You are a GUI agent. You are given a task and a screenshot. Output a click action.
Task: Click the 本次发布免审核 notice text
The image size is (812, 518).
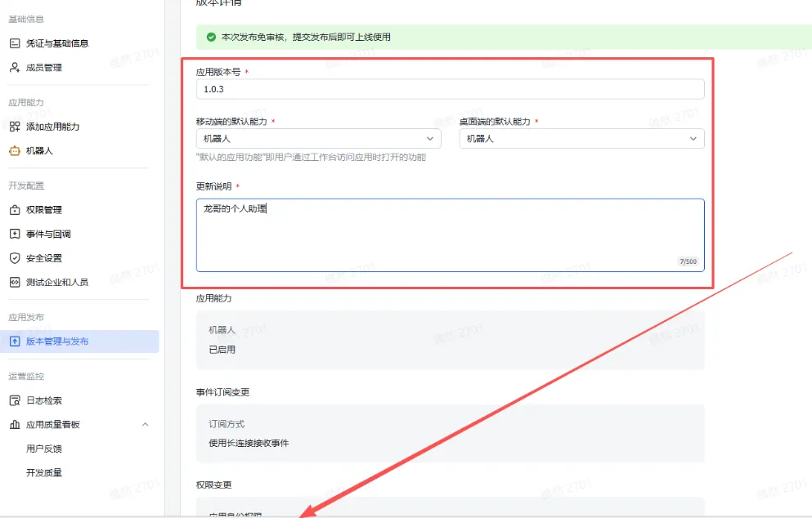(306, 37)
